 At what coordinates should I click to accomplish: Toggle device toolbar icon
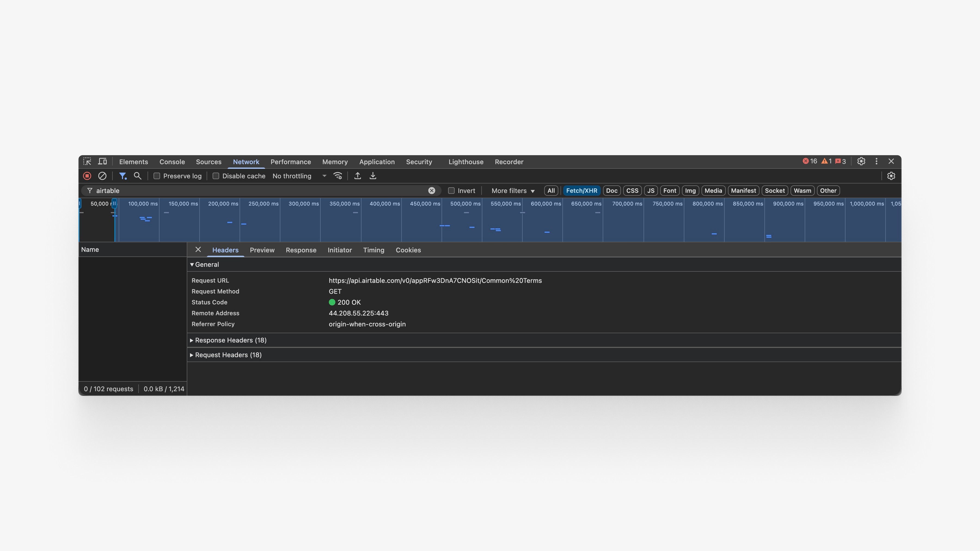point(102,161)
